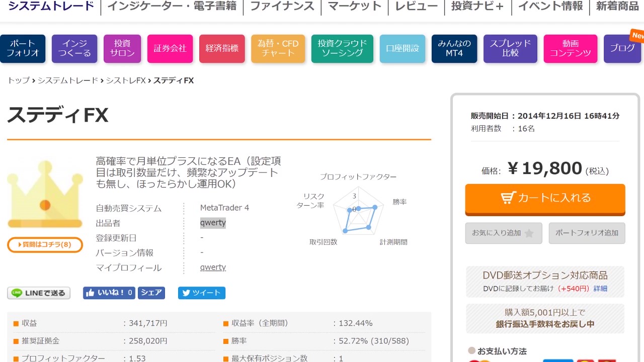The width and height of the screenshot is (644, 362).
Task: Switch to the マーケット top menu tab
Action: tap(355, 7)
